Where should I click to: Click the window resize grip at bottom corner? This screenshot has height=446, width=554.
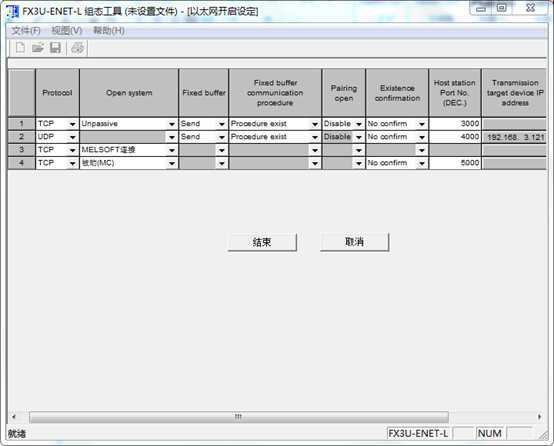543,435
